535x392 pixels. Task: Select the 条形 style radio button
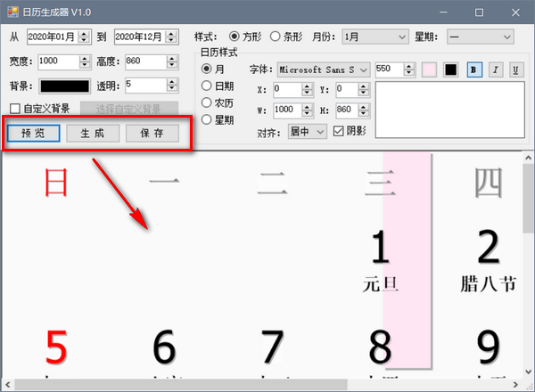[x=276, y=37]
